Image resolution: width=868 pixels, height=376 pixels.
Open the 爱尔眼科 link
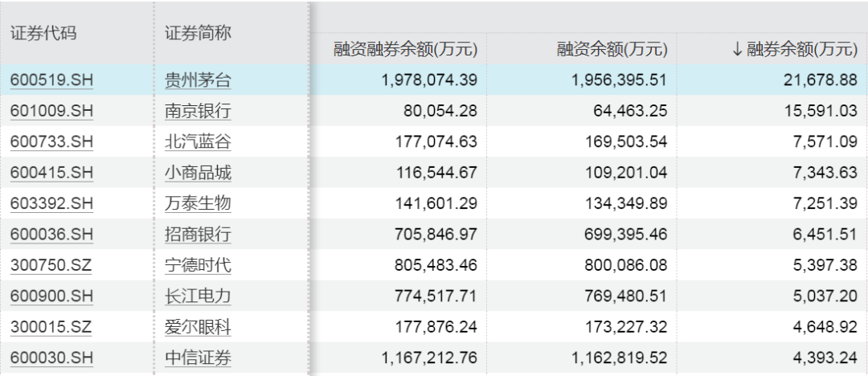coord(198,327)
